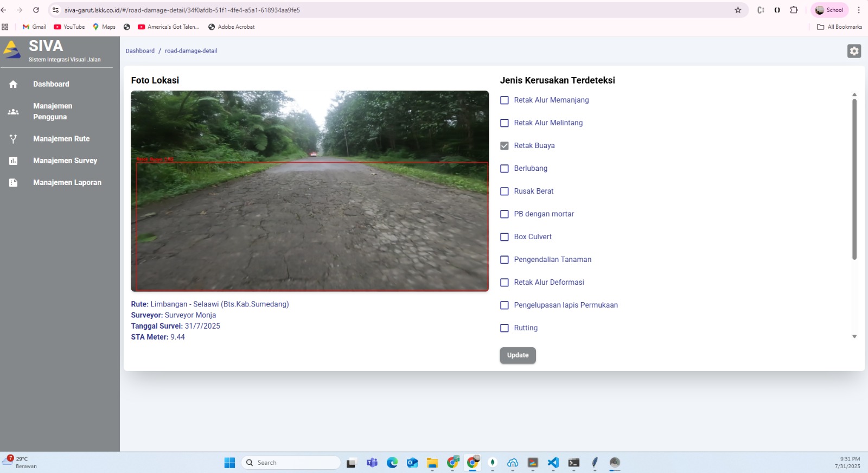Click the "Surveyor Monja" text
The height and width of the screenshot is (473, 868).
click(190, 315)
